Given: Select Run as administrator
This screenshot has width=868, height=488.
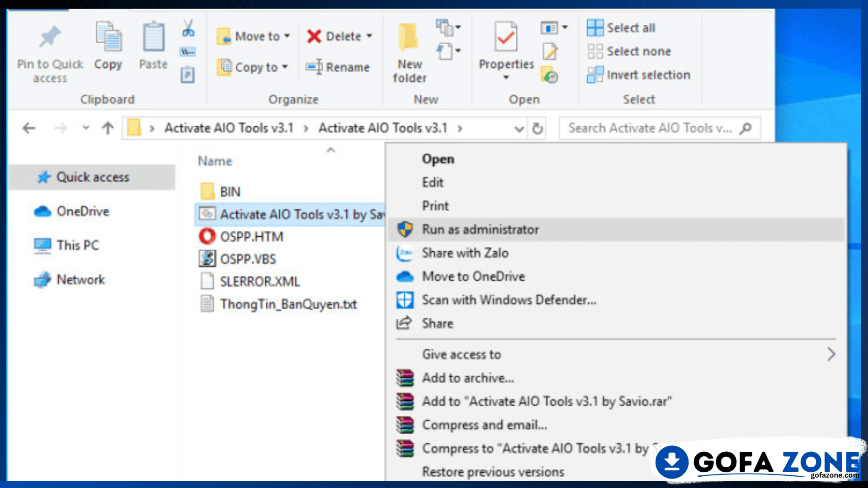Looking at the screenshot, I should pyautogui.click(x=617, y=230).
